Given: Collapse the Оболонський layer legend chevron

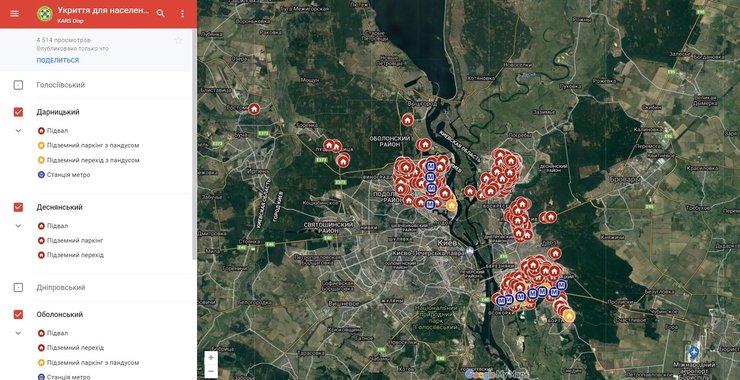Looking at the screenshot, I should point(18,333).
